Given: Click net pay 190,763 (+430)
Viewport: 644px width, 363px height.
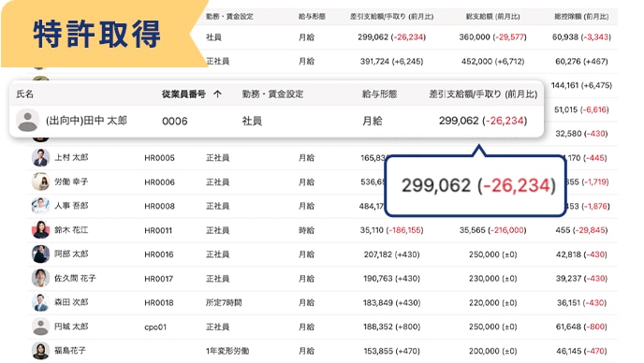Looking at the screenshot, I should pyautogui.click(x=391, y=279).
